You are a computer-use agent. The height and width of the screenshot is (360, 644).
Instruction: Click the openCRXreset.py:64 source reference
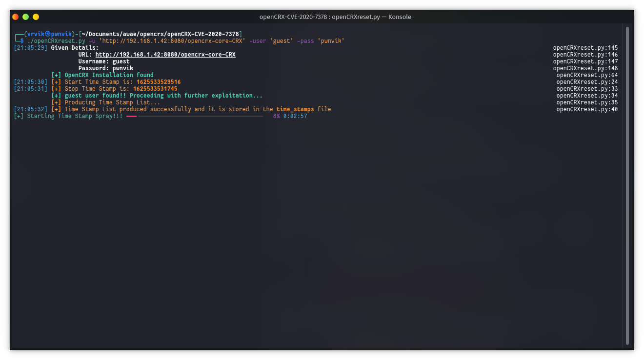coord(587,75)
